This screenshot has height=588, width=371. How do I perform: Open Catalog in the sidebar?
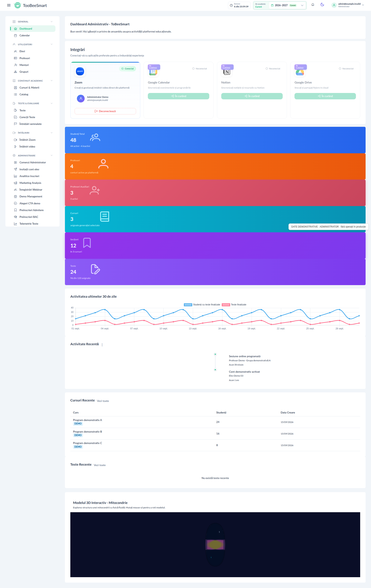tap(32, 95)
